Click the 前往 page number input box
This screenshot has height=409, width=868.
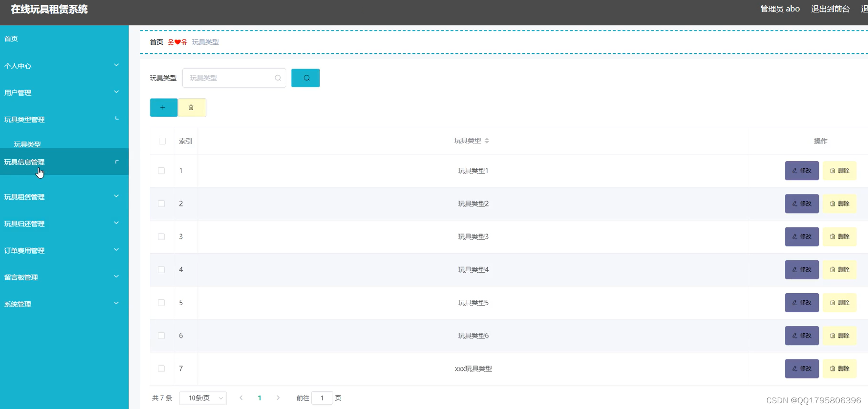point(322,398)
